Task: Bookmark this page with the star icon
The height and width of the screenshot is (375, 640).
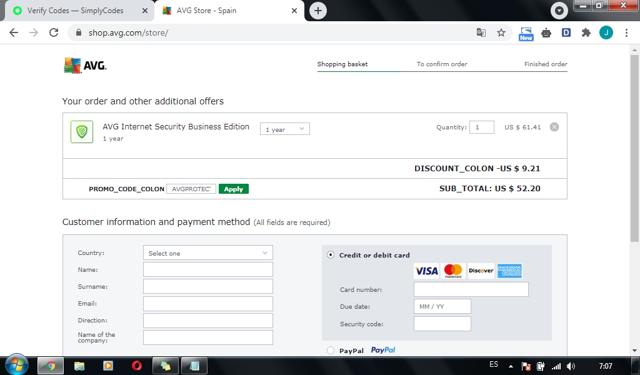Action: [501, 33]
